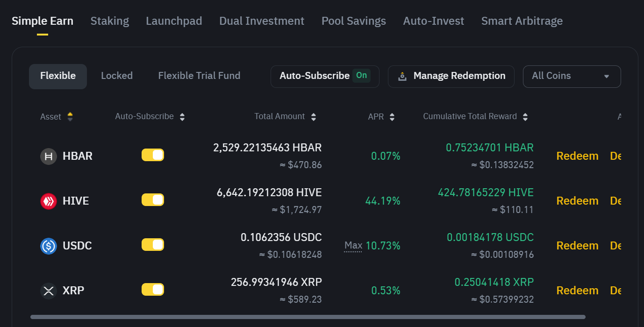Click the Asset column header
This screenshot has width=644, height=327.
(x=50, y=117)
